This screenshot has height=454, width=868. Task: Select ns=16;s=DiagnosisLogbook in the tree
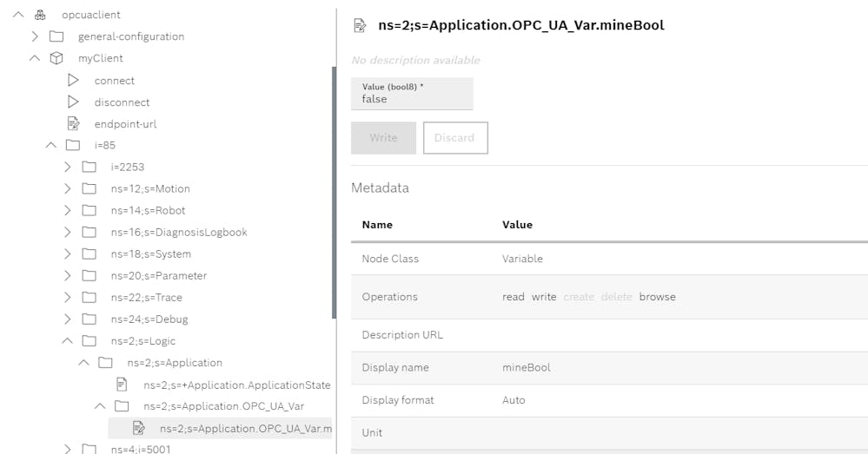click(x=179, y=233)
